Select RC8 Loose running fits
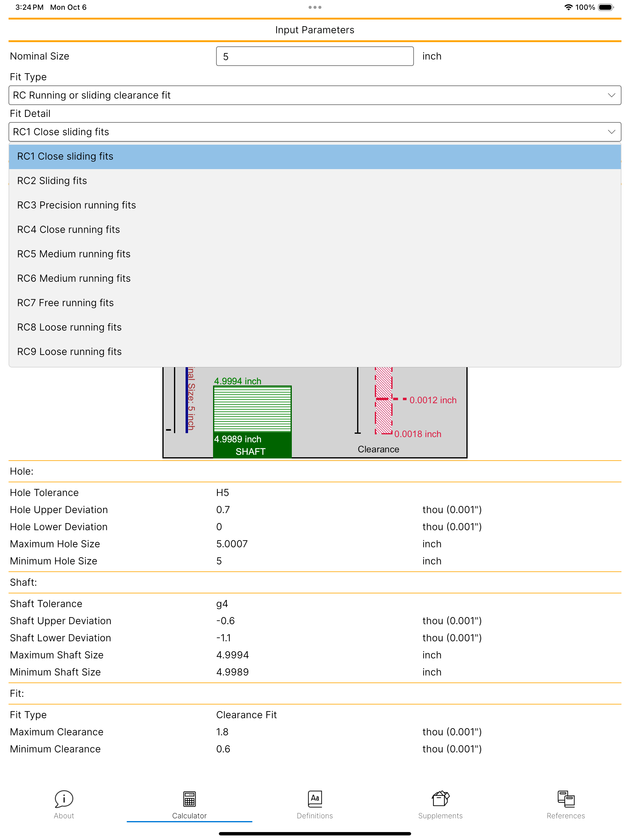Screen dimensions: 630x840 coord(315,327)
